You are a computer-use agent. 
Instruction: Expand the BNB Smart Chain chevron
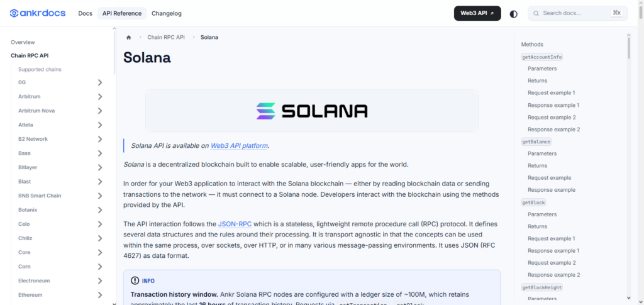(x=100, y=196)
